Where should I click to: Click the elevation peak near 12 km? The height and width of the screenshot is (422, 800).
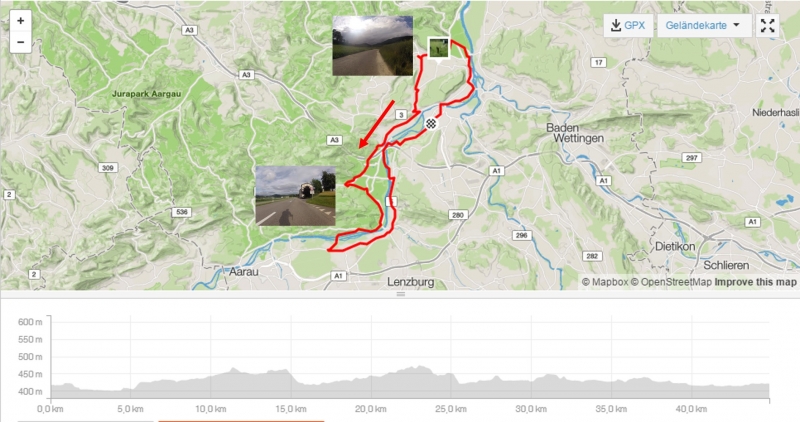click(x=234, y=368)
